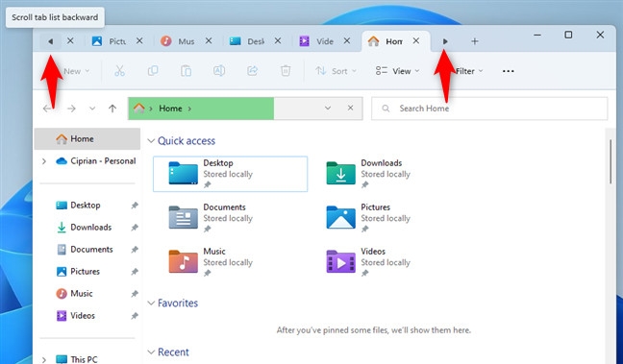This screenshot has width=623, height=364.
Task: Unpin Music via sidebar pin icon
Action: coord(135,294)
